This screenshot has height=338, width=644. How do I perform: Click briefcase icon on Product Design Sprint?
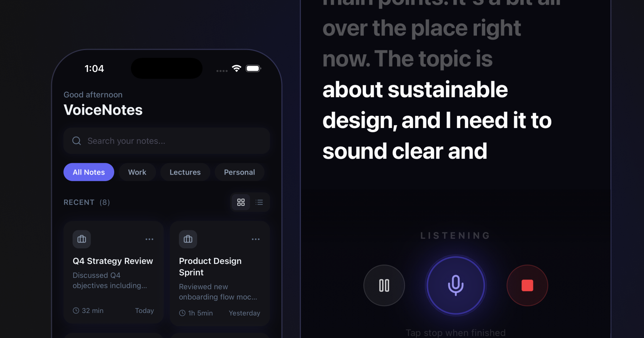[x=188, y=239]
